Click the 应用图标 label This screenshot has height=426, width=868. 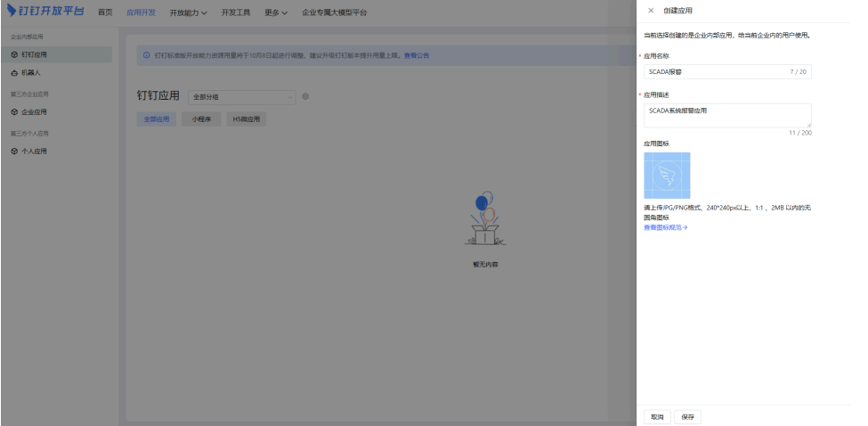coord(656,143)
